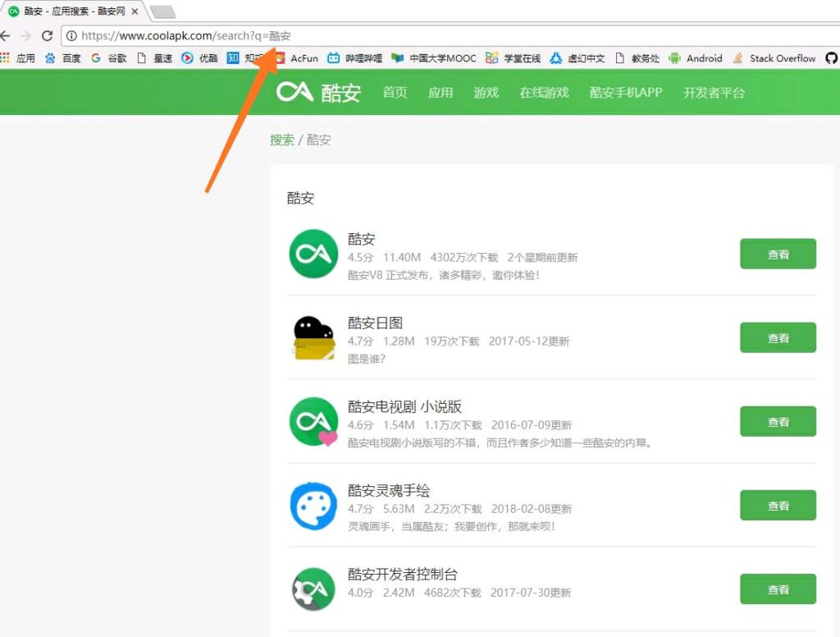Open the 虚幻中文 bookmark
The width and height of the screenshot is (840, 637).
pos(577,58)
